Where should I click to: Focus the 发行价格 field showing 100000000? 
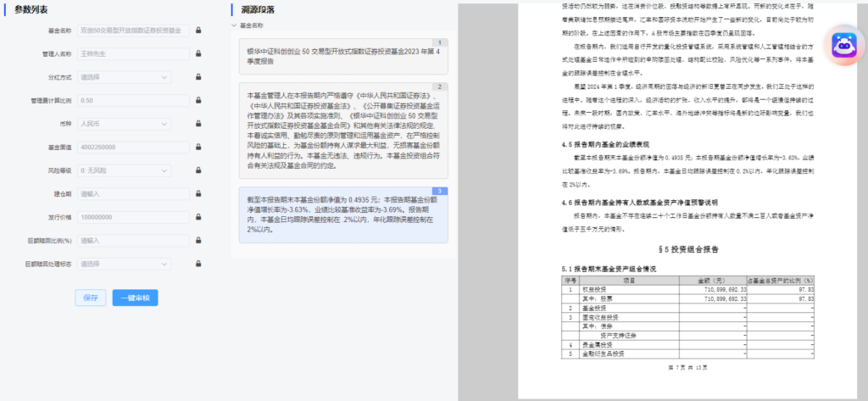click(x=133, y=217)
